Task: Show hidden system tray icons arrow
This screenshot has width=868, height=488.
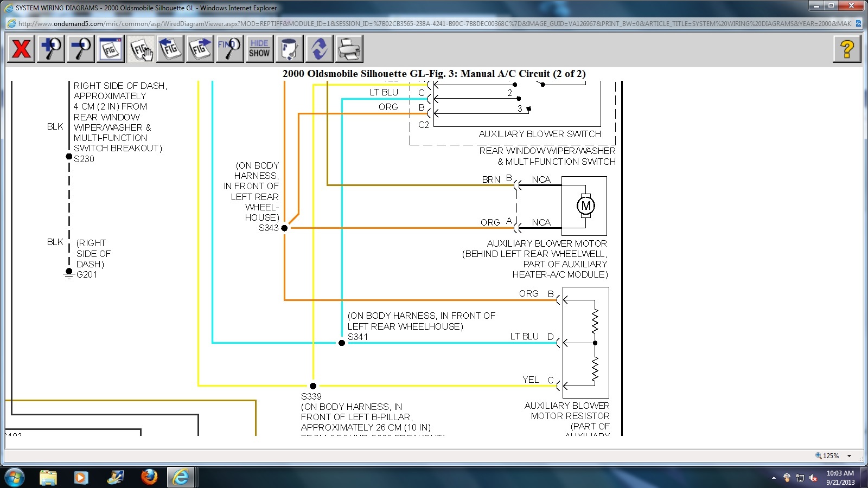Action: pyautogui.click(x=774, y=478)
